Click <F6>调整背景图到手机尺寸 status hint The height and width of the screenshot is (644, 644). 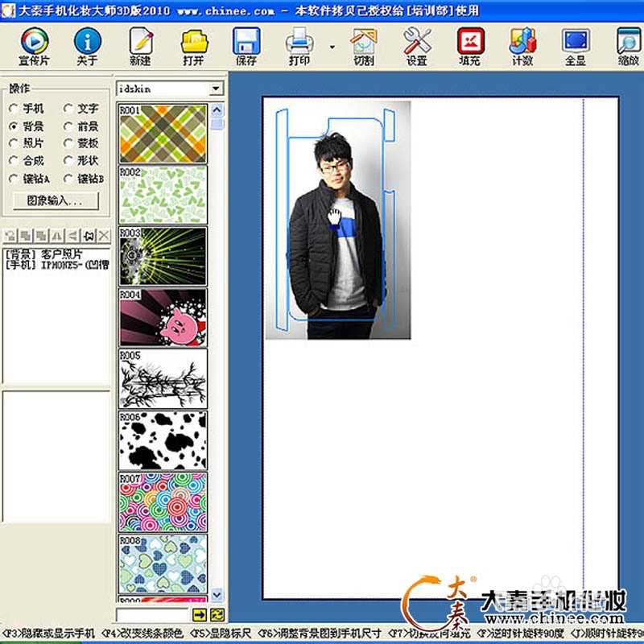320,634
